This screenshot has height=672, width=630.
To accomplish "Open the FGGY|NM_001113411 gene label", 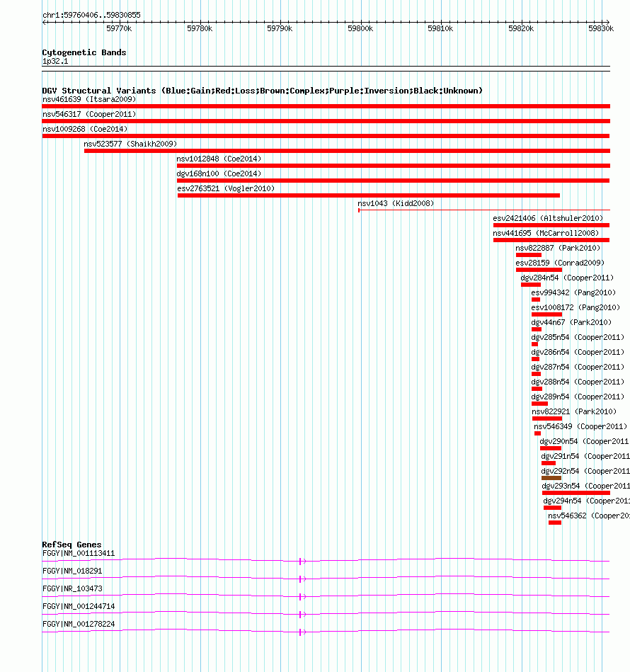I will tap(79, 553).
